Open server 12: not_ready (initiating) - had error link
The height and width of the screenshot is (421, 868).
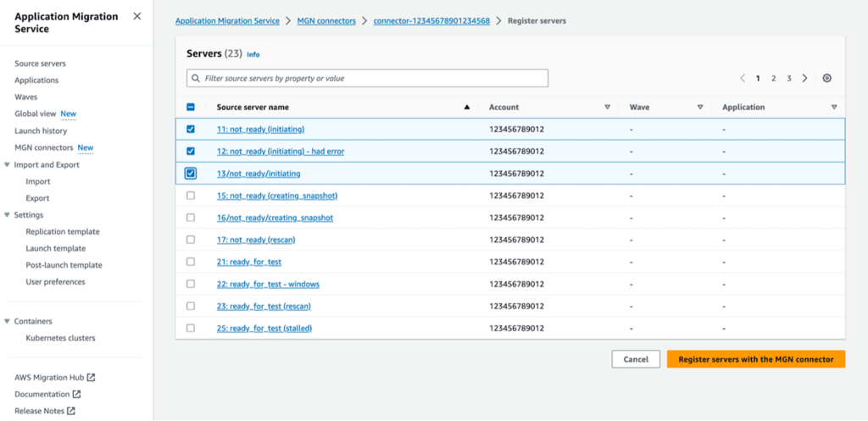[x=280, y=151]
